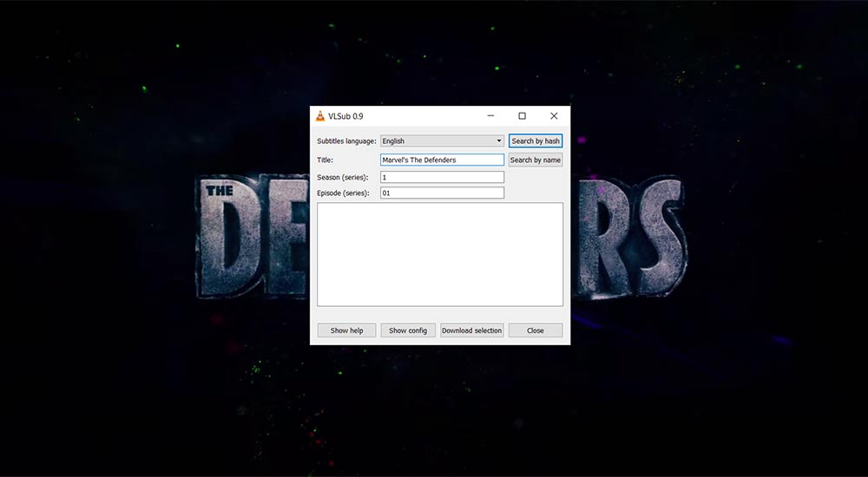Click Search by name button
This screenshot has width=868, height=477.
(x=536, y=160)
